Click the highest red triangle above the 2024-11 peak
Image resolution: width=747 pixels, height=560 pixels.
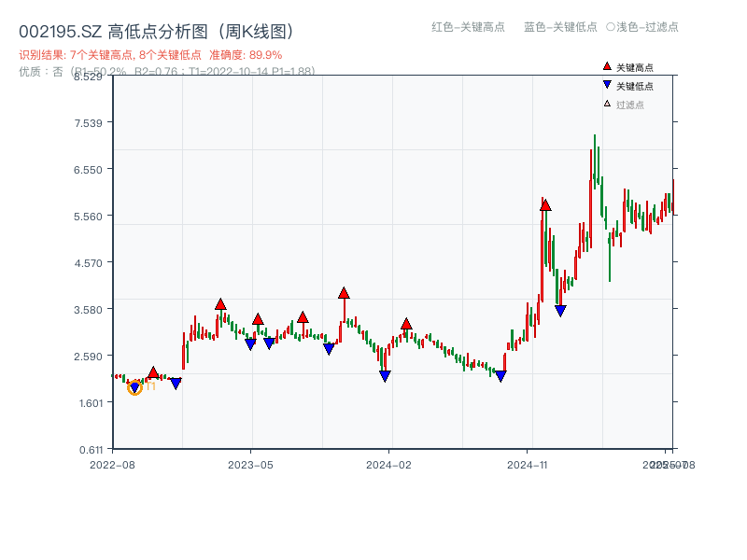544,204
